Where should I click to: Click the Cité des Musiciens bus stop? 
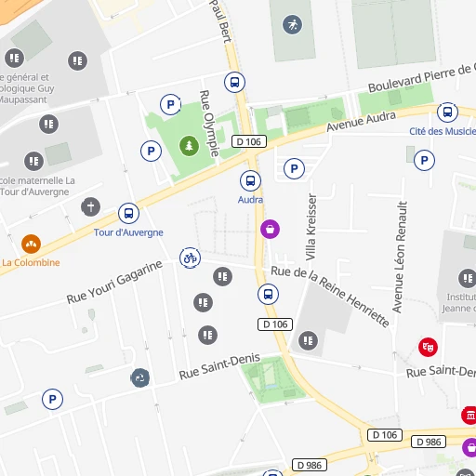447,112
